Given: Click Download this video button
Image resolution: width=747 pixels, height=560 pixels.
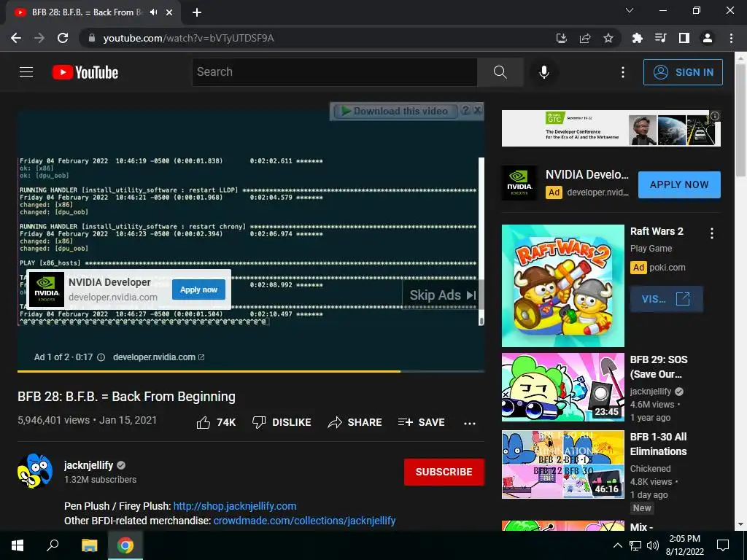Looking at the screenshot, I should click(x=396, y=111).
